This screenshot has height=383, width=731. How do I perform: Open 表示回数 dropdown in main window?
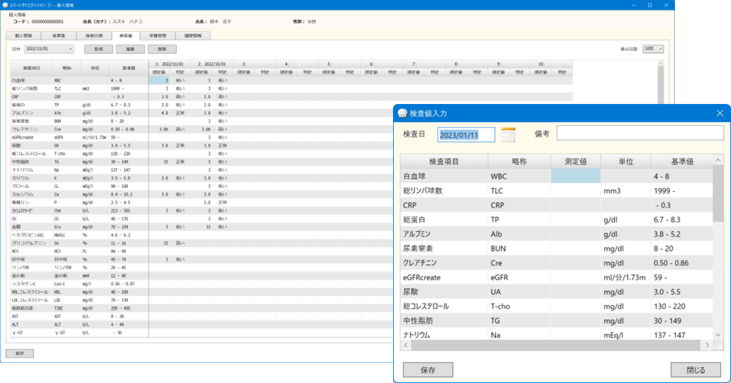(x=653, y=49)
